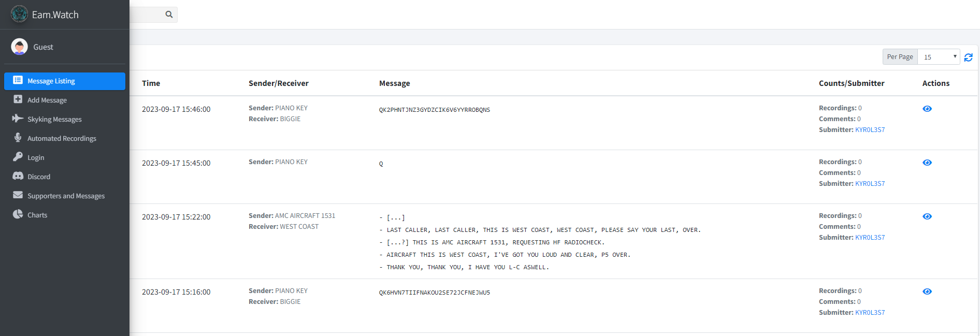
Task: Click sender AMC AIRCRAFT 1531
Action: (x=305, y=216)
